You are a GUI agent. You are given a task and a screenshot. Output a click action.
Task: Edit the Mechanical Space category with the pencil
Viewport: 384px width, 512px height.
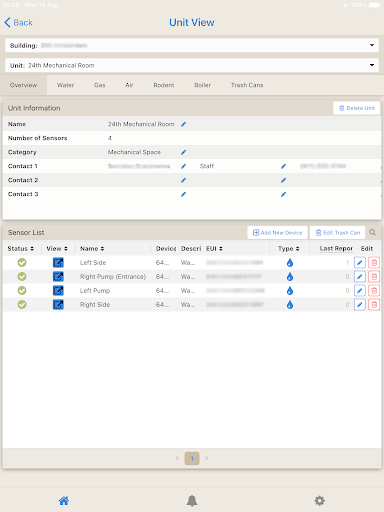tap(183, 152)
